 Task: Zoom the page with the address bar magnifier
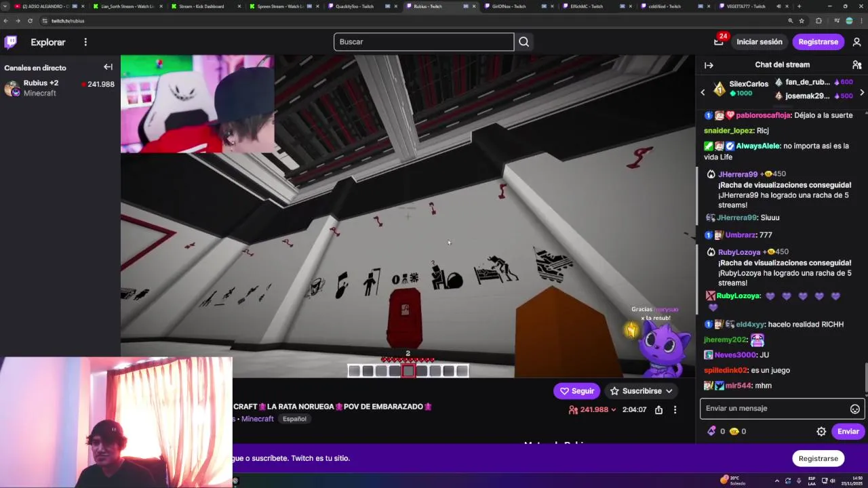pyautogui.click(x=790, y=21)
